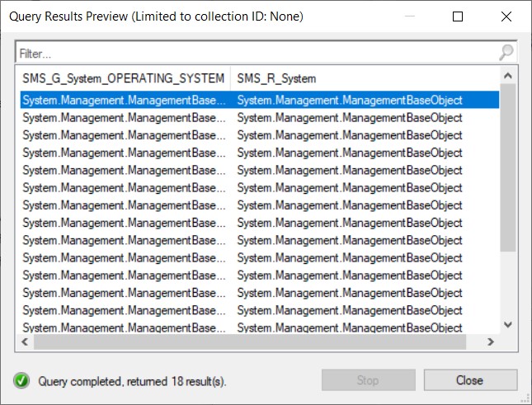The height and width of the screenshot is (405, 532).
Task: Click the horizontal scrollbar right arrow
Action: tap(490, 341)
